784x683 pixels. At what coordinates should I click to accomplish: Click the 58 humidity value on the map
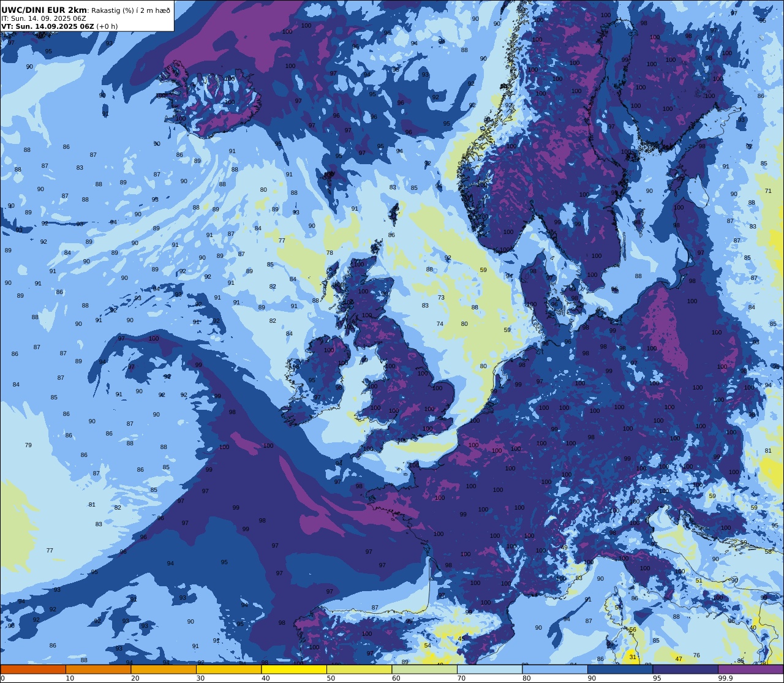pos(768,552)
